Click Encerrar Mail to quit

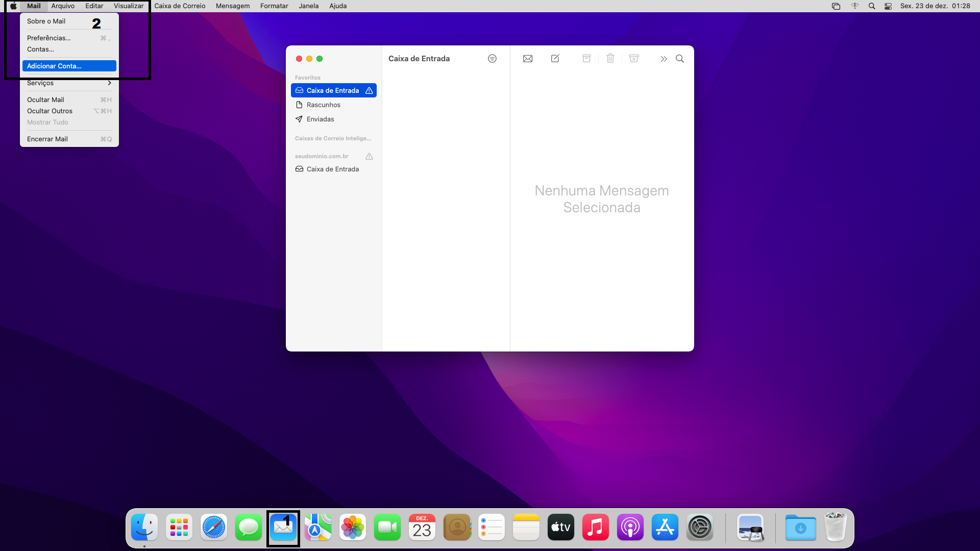pos(47,139)
